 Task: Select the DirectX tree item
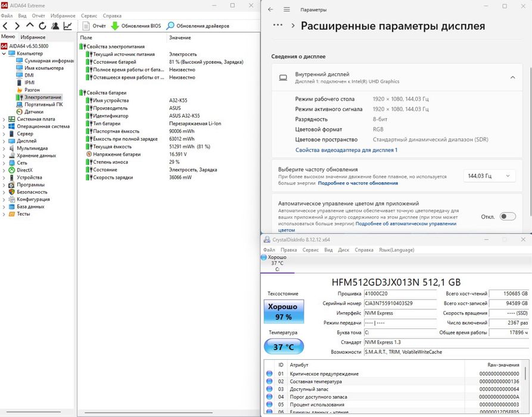(x=20, y=170)
